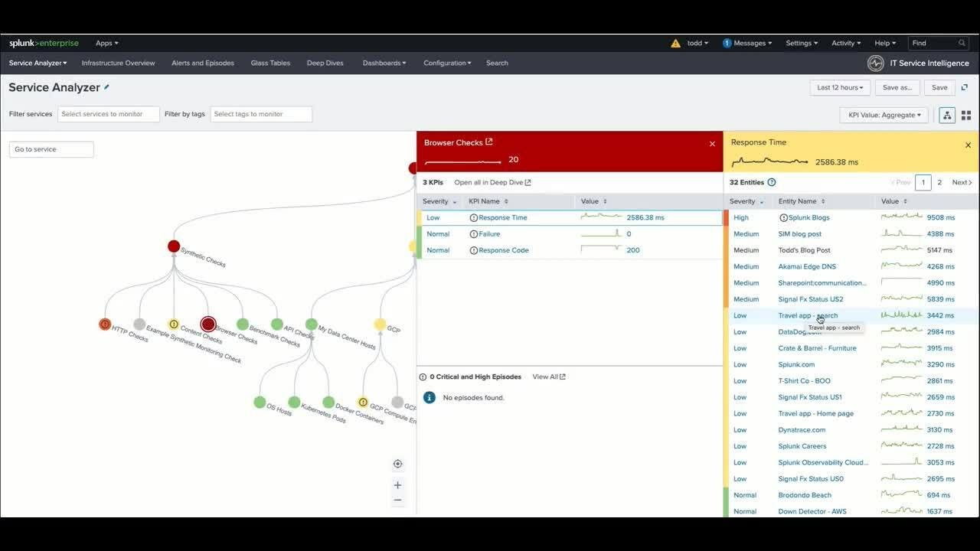Select the OS Hosts node
The height and width of the screenshot is (551, 980).
point(260,403)
